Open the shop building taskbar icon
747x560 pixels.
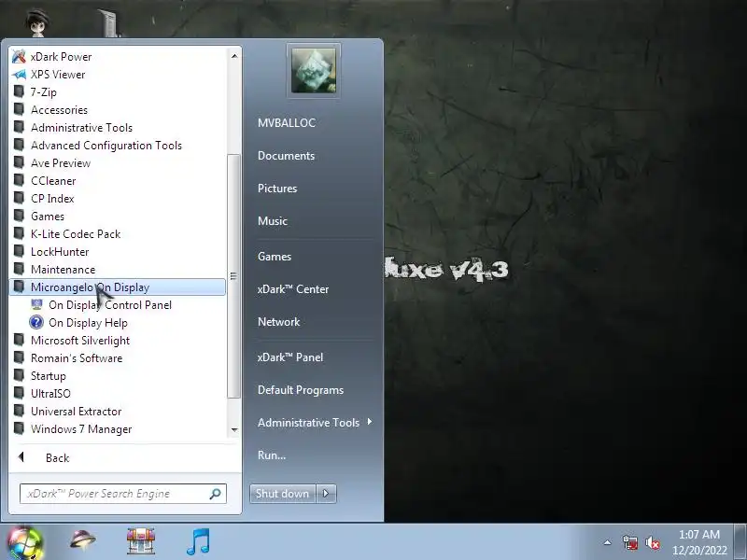pyautogui.click(x=141, y=541)
